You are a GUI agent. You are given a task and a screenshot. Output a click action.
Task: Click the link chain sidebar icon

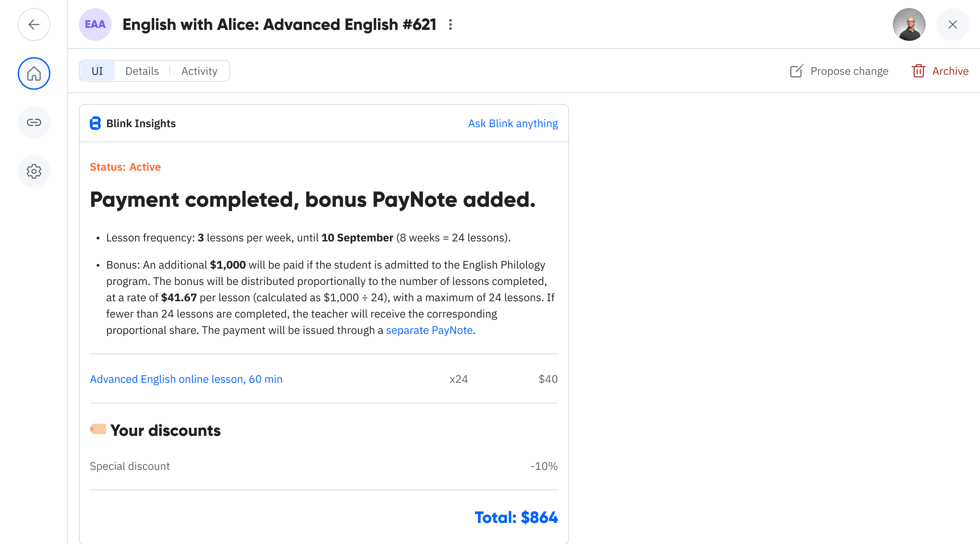(34, 122)
